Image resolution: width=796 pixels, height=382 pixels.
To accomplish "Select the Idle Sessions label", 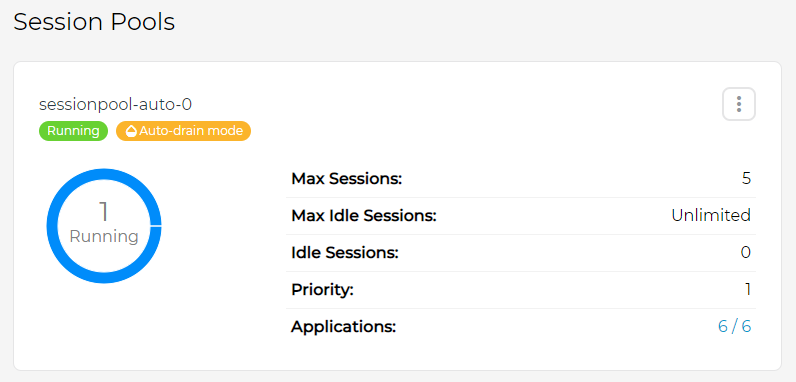I will pos(345,253).
